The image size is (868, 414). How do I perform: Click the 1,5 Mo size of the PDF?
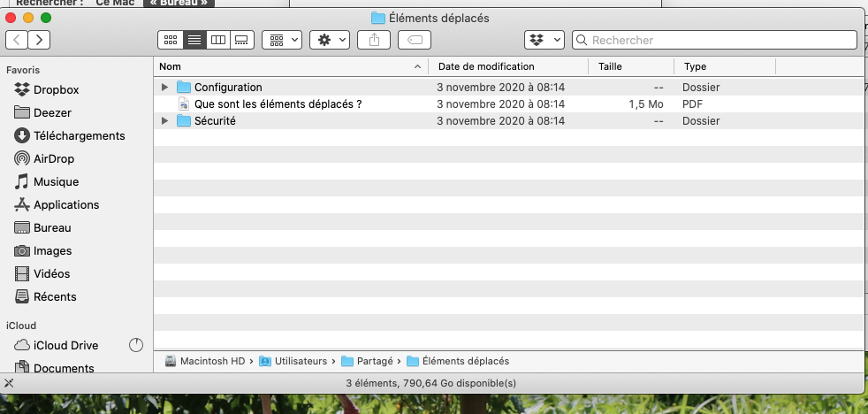(646, 104)
